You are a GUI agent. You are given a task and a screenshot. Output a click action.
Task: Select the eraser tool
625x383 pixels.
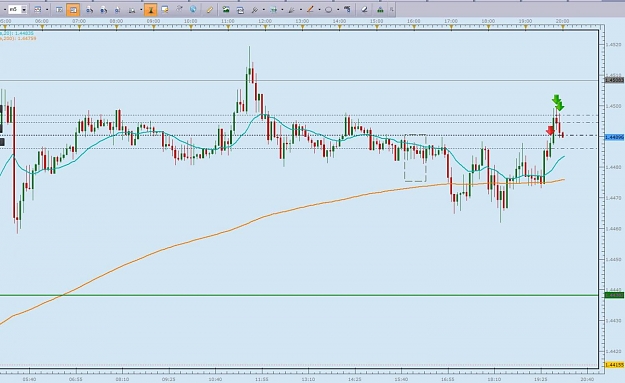click(364, 10)
